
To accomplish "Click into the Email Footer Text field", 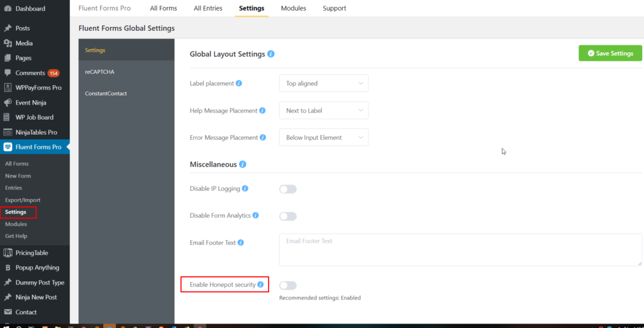I will click(460, 250).
